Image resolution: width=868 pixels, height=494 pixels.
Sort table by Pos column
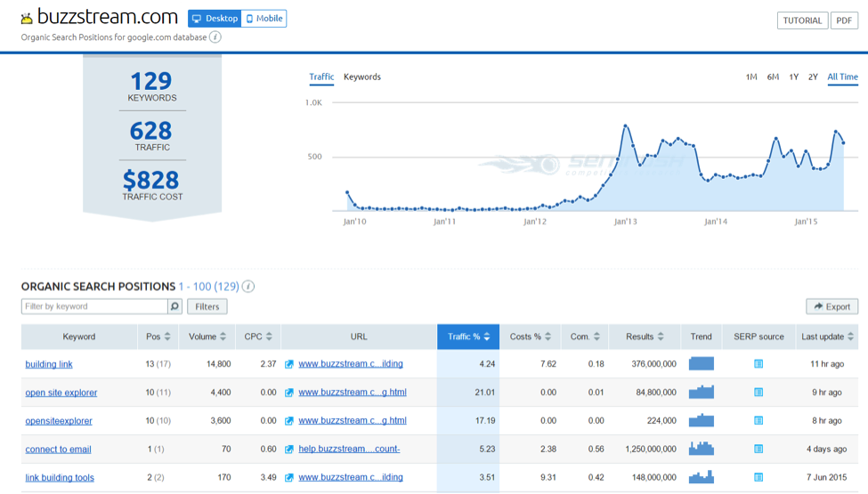tap(158, 336)
